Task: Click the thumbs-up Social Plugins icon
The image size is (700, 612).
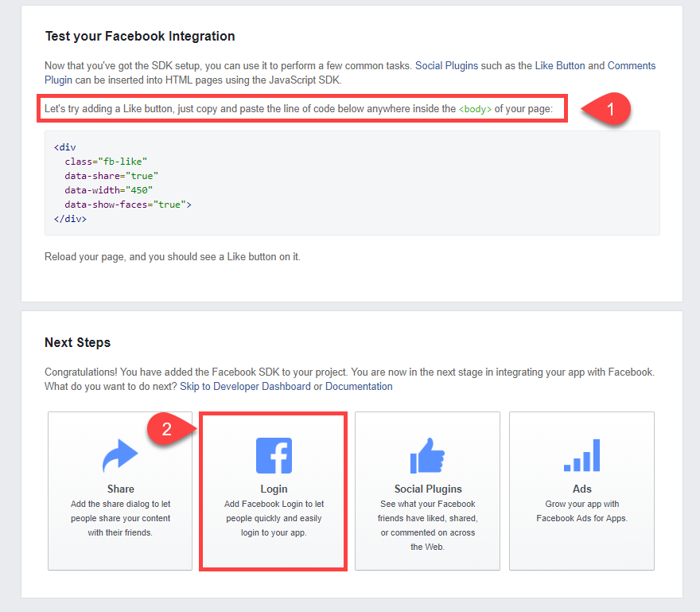Action: tap(427, 455)
